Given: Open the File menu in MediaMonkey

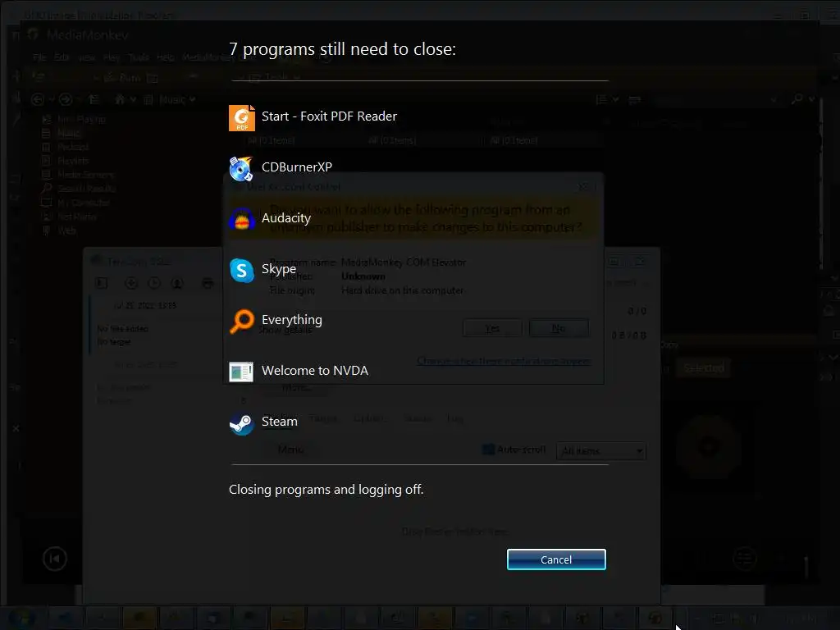Looking at the screenshot, I should (x=39, y=57).
